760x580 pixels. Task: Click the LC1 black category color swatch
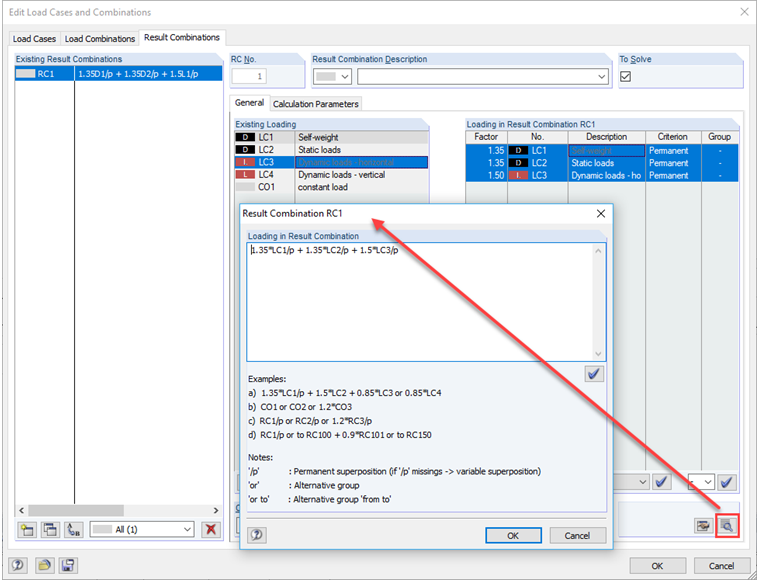click(x=245, y=137)
